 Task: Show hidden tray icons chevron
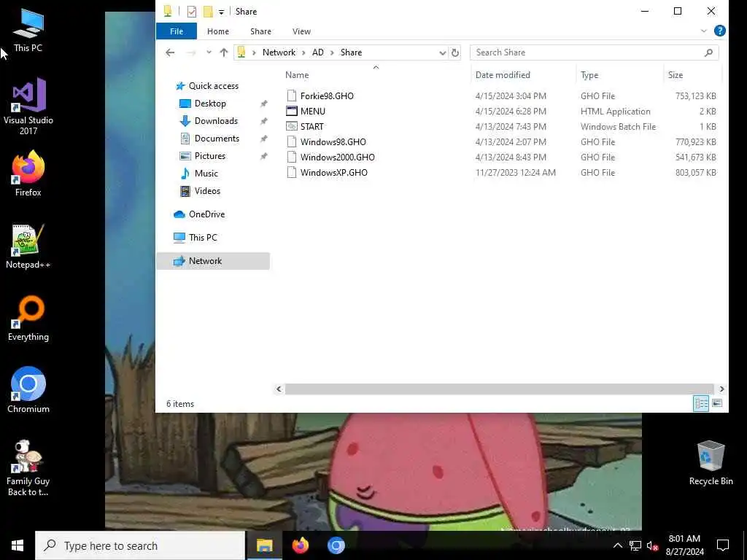(617, 545)
